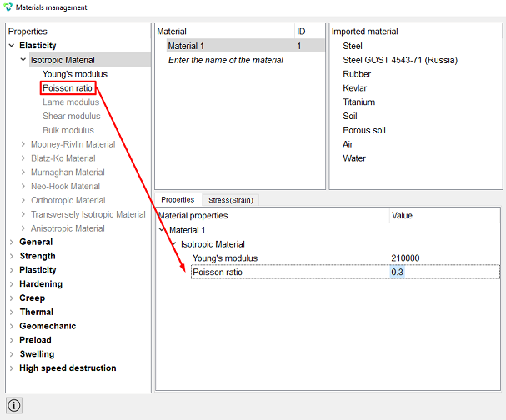
Task: Expand High speed destruction category
Action: pos(12,368)
